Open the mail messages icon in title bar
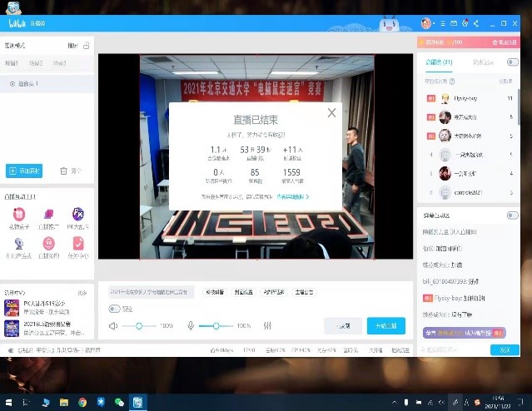This screenshot has width=532, height=411. [x=454, y=23]
